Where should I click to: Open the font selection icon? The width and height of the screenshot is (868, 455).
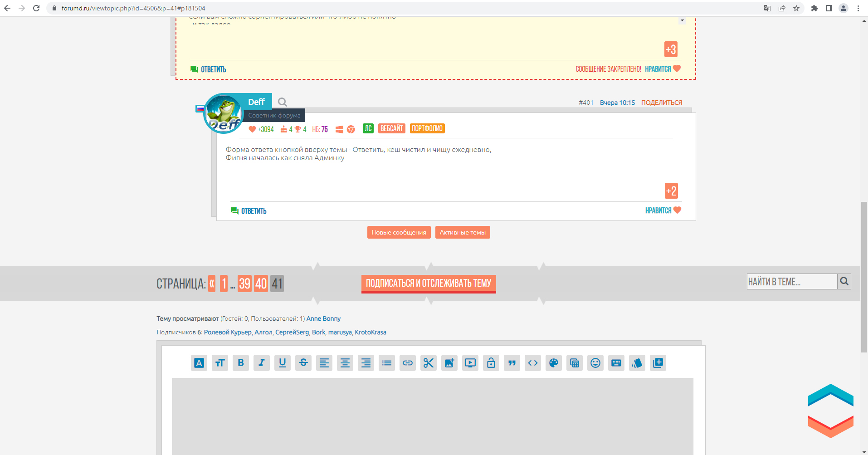coord(199,363)
